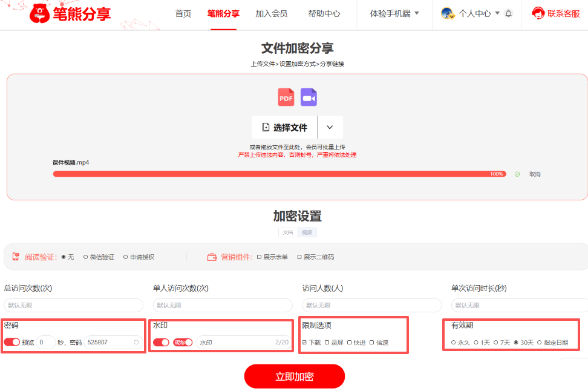588x391 pixels.
Task: Switch to the 视频 settings tab
Action: 307,232
